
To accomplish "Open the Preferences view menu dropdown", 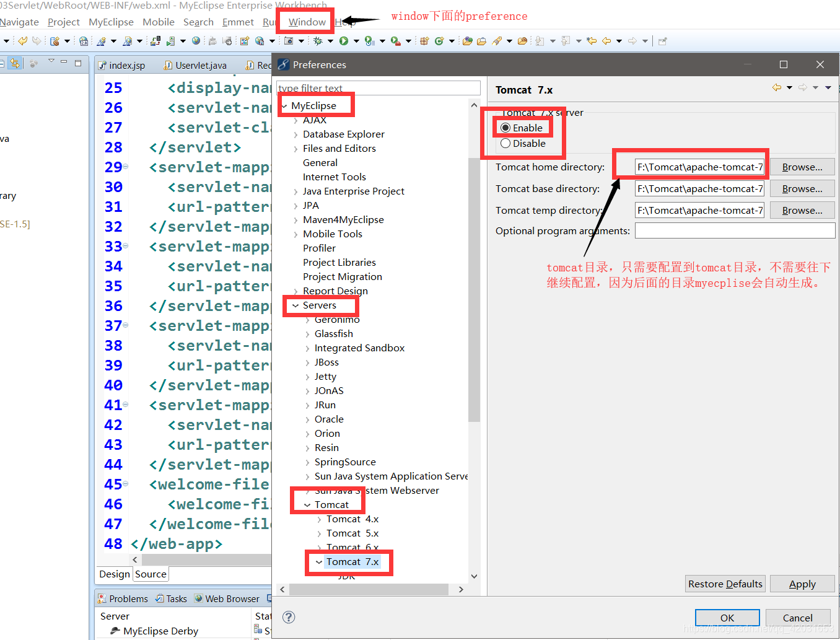I will tap(828, 88).
